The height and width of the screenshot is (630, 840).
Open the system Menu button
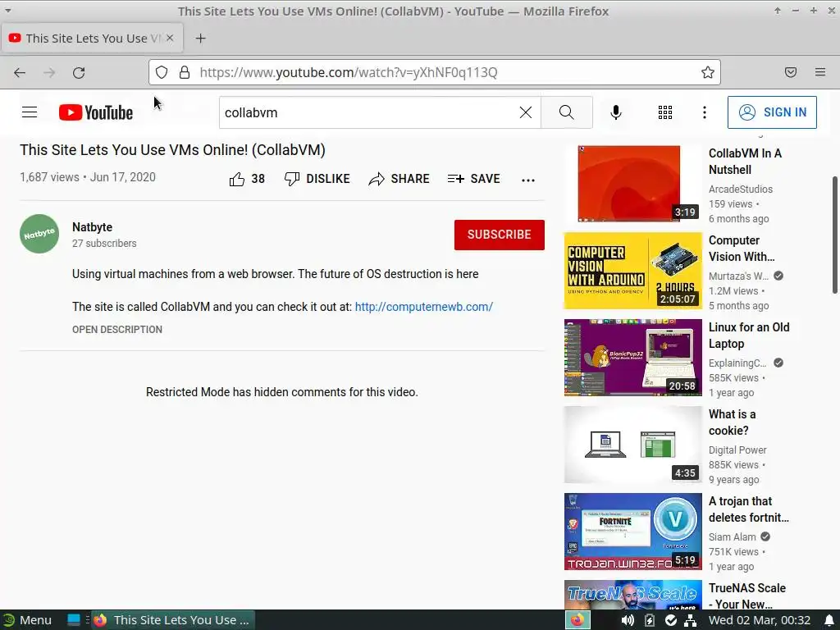(x=27, y=620)
